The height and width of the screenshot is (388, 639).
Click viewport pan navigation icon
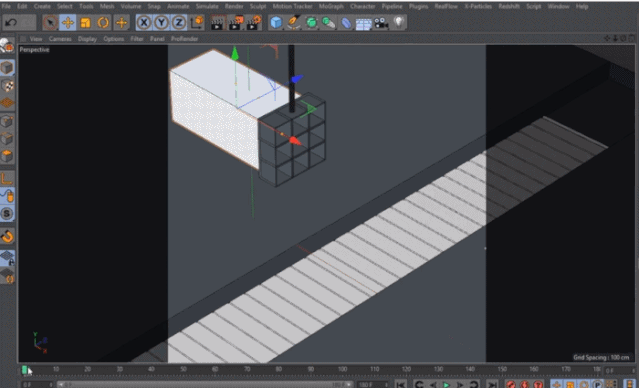(x=607, y=38)
